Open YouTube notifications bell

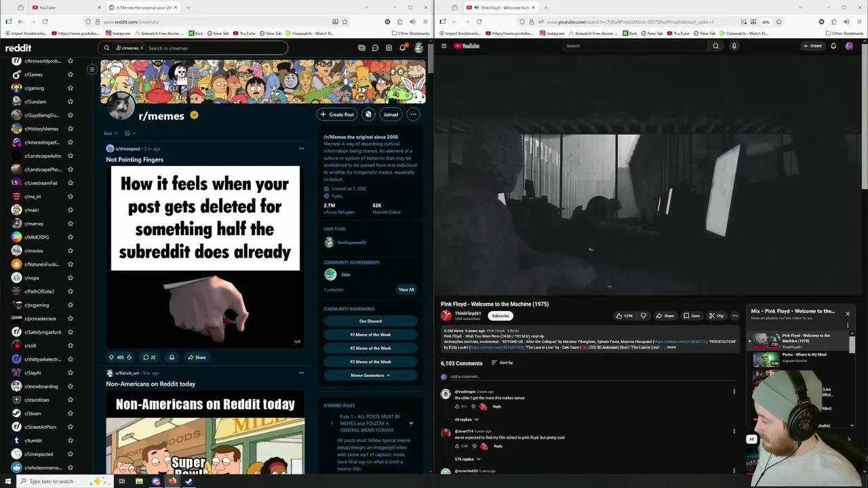point(833,46)
